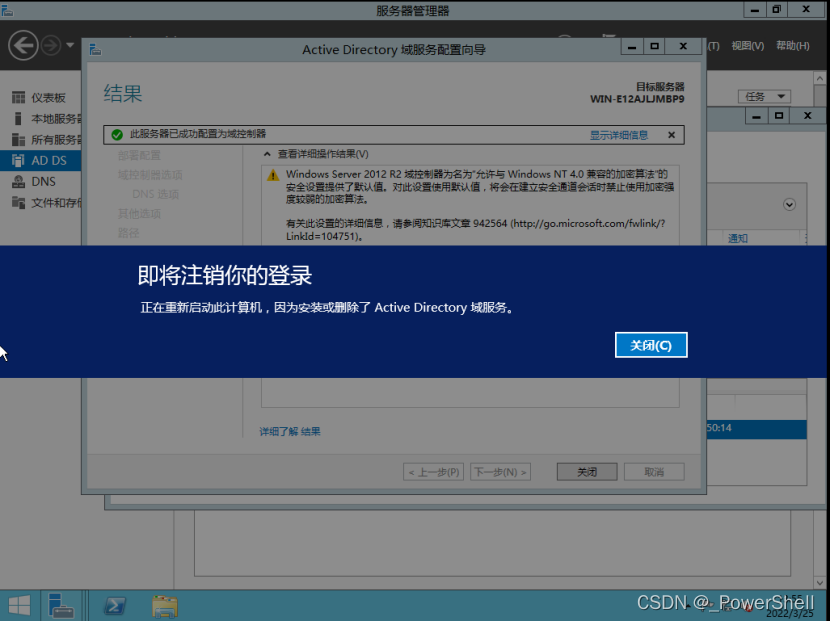
Task: Click the 文件和存储服务 icon
Action: [x=19, y=202]
